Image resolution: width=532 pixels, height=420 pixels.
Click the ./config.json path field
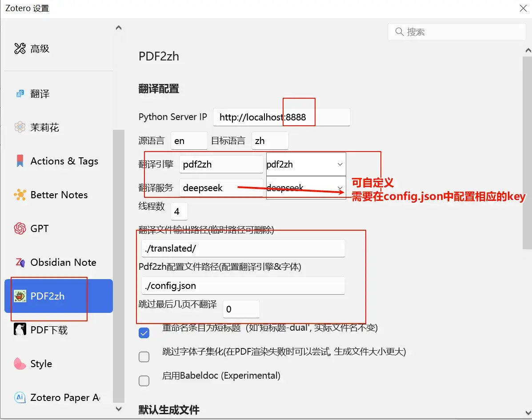(x=243, y=285)
